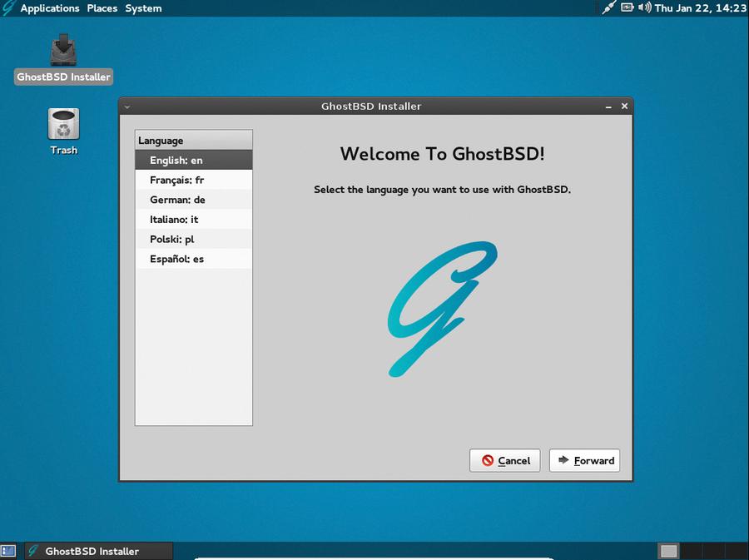Select Italiano: it language
The width and height of the screenshot is (749, 560).
point(193,219)
